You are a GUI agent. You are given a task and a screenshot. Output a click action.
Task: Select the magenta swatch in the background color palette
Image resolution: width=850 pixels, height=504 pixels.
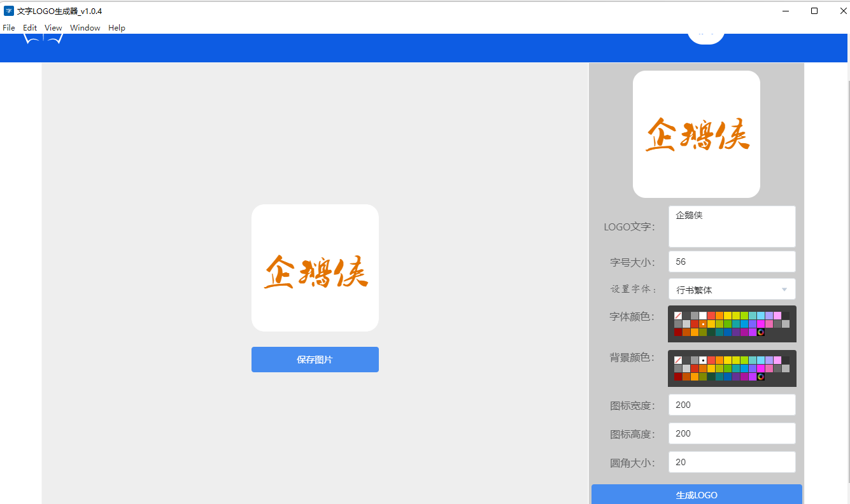760,368
